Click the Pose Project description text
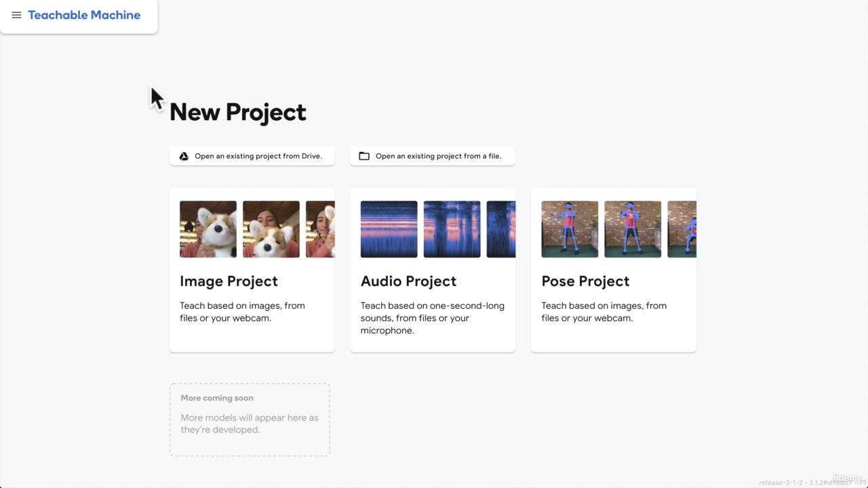Viewport: 868px width, 488px height. (604, 312)
